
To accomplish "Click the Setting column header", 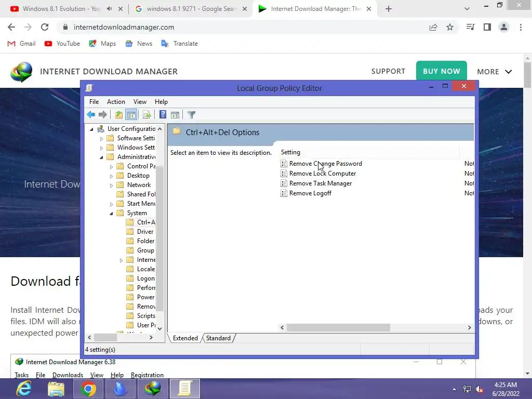I will [x=369, y=152].
